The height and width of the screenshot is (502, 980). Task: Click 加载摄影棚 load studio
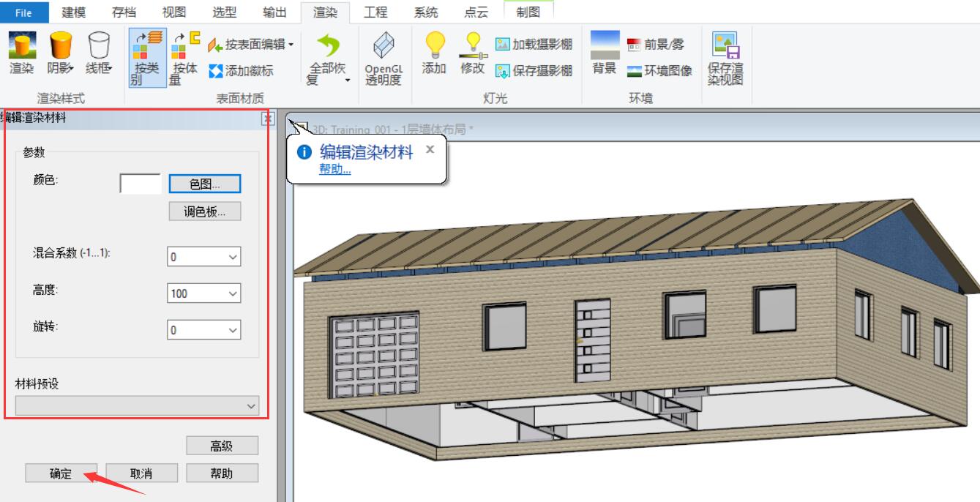pyautogui.click(x=534, y=45)
